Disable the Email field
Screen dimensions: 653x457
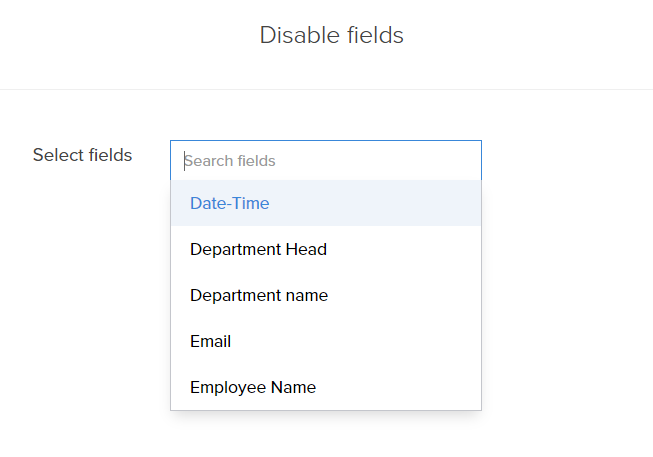pyautogui.click(x=211, y=341)
